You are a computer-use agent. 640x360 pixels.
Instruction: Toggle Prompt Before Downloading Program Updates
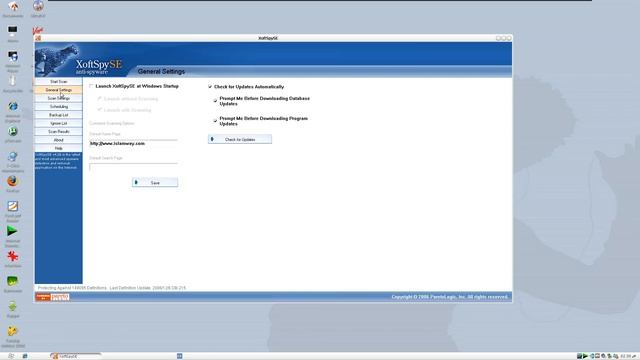click(x=215, y=121)
